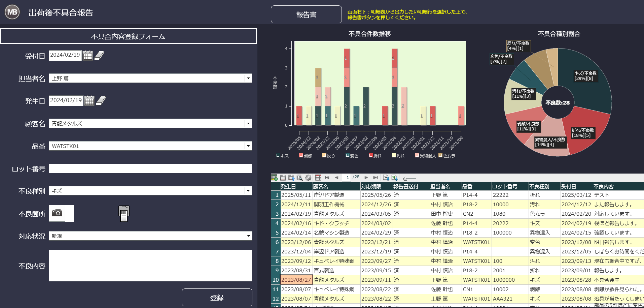Toggle the 折れ legend entry
The height and width of the screenshot is (308, 644).
375,156
